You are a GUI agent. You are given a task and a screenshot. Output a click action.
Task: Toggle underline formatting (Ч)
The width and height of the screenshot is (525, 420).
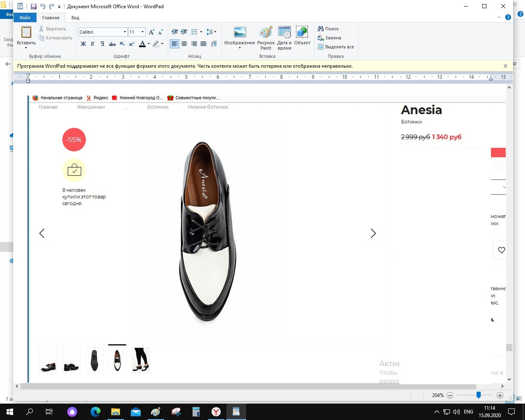[102, 44]
